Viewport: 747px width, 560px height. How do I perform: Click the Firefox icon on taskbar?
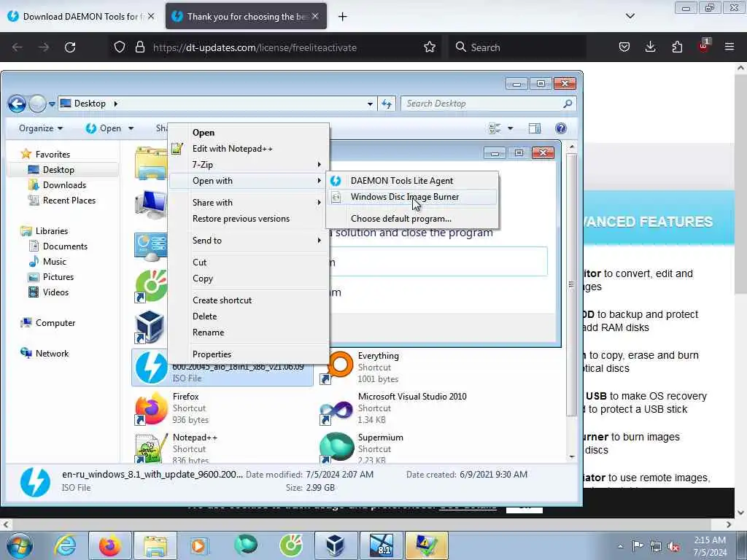coord(109,545)
